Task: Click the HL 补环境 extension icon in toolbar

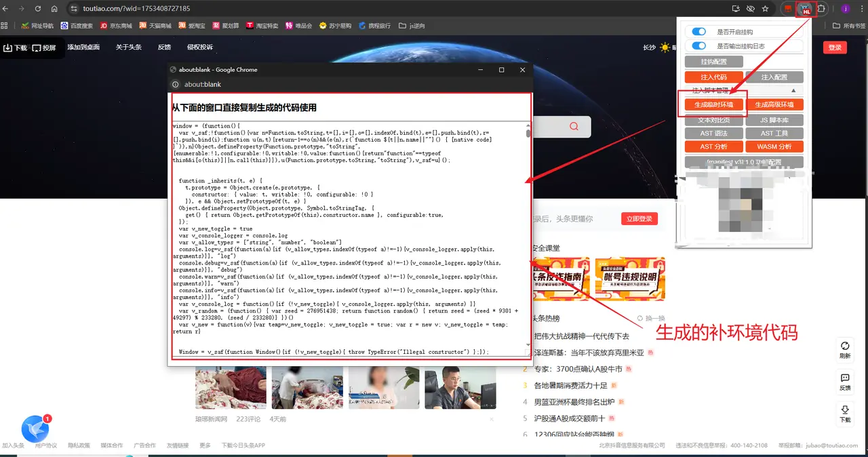Action: point(805,9)
